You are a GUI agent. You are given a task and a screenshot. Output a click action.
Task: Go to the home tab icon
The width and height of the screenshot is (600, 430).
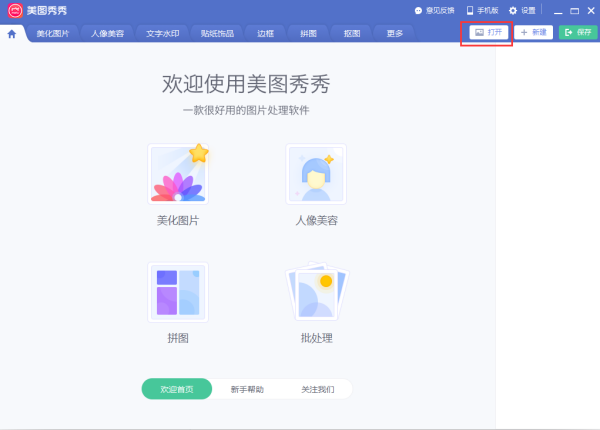click(x=12, y=34)
